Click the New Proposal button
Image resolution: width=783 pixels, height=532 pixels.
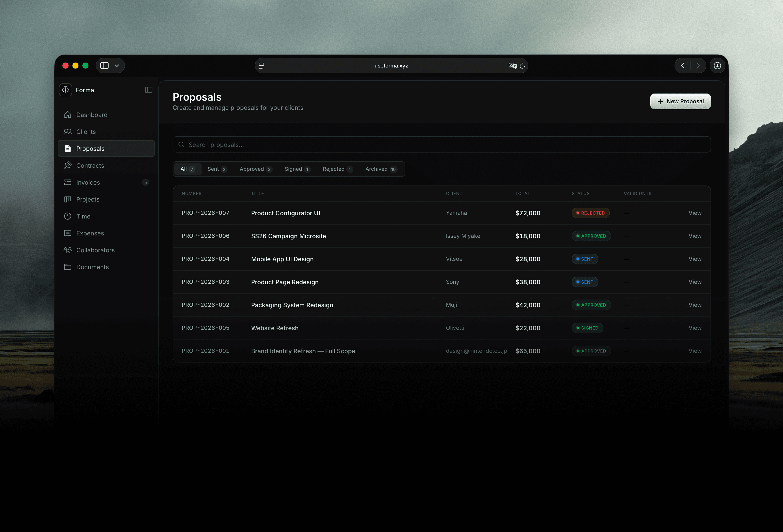coord(680,101)
